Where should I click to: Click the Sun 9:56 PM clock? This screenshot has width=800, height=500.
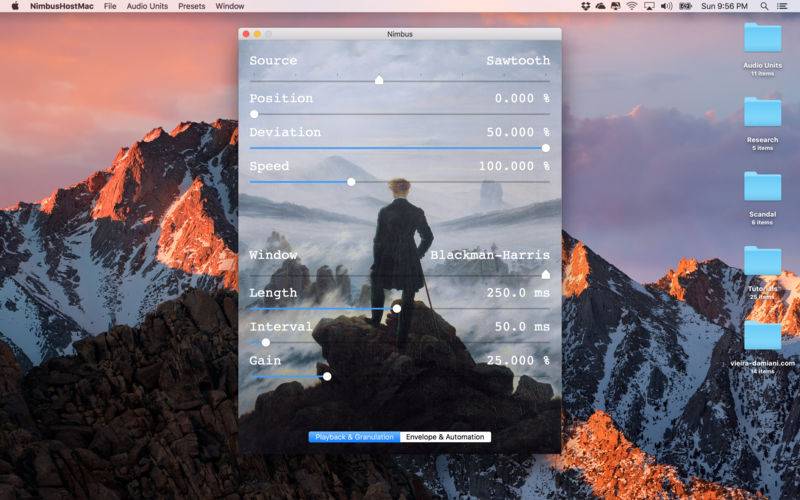click(724, 6)
